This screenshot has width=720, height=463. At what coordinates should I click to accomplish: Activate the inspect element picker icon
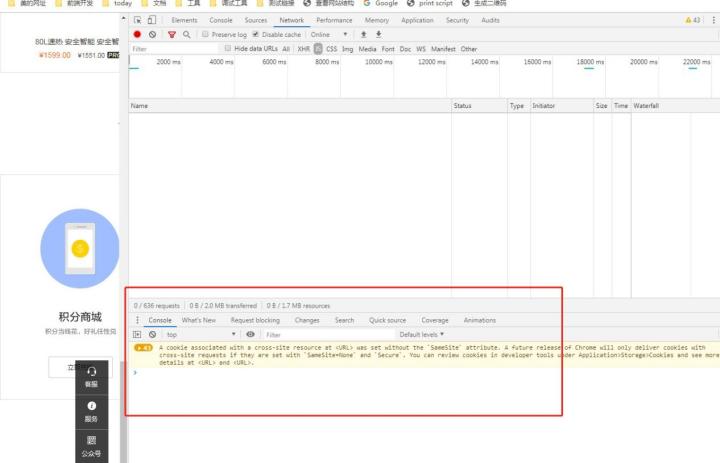(137, 20)
